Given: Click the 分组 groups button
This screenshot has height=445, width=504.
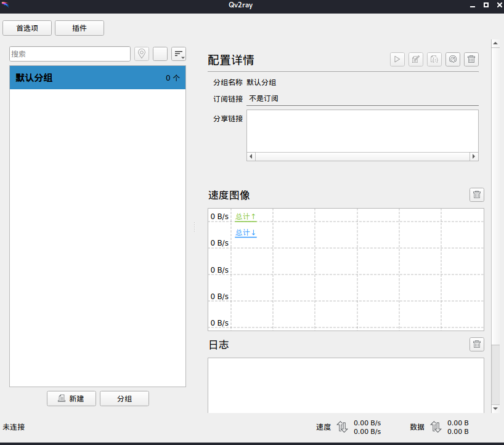Looking at the screenshot, I should tap(124, 399).
